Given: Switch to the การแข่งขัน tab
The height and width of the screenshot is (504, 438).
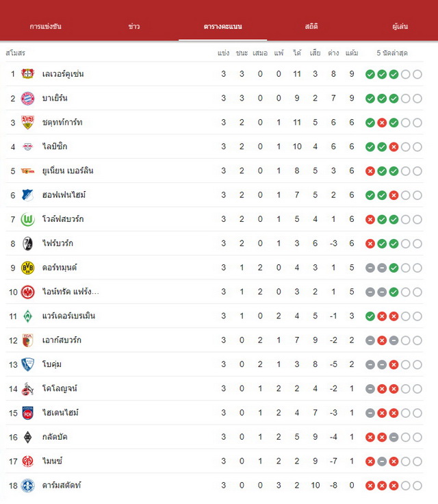Looking at the screenshot, I should [46, 26].
